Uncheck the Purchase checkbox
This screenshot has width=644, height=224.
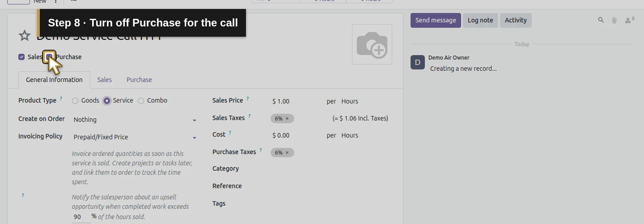pos(49,57)
